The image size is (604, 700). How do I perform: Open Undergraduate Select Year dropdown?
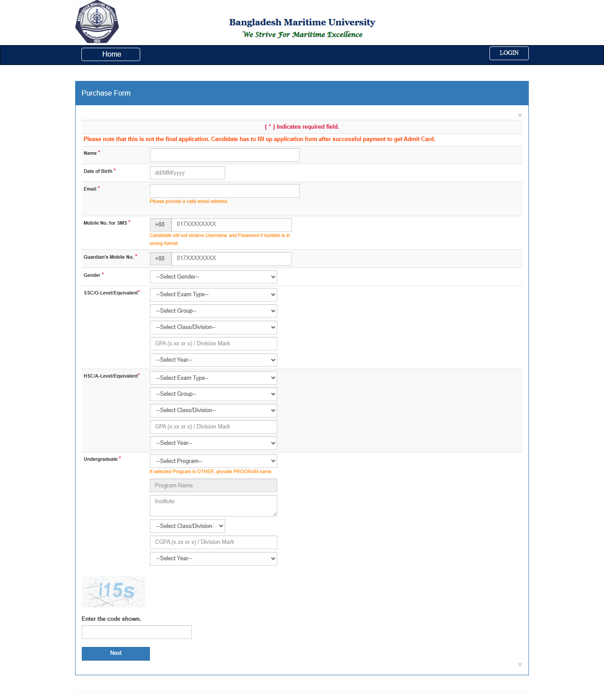coord(213,558)
